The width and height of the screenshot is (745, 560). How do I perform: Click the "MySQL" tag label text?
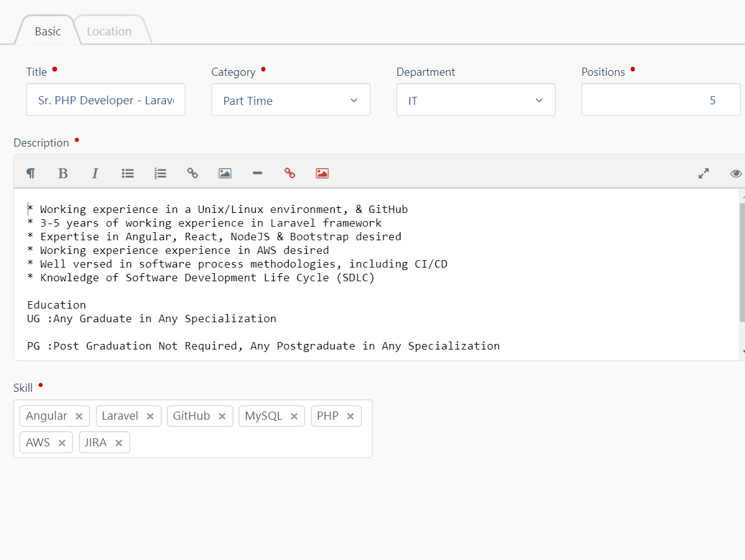(264, 416)
